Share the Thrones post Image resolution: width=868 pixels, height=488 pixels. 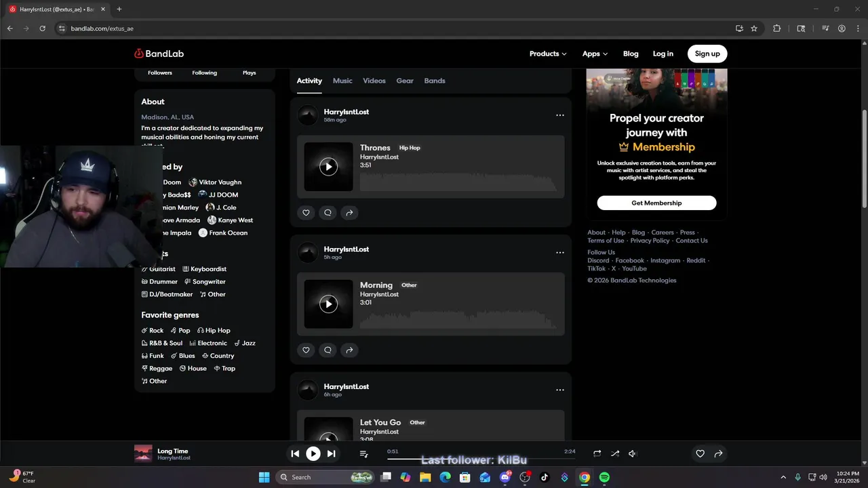(349, 213)
